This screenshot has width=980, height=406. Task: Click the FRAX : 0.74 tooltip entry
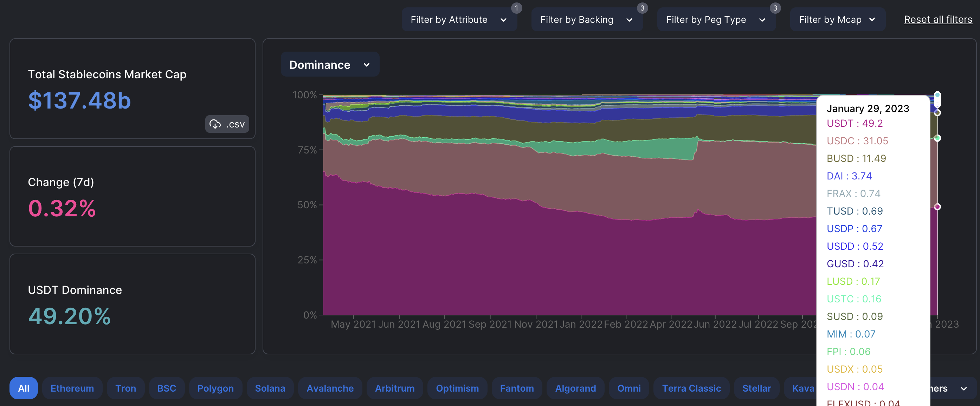tap(853, 194)
